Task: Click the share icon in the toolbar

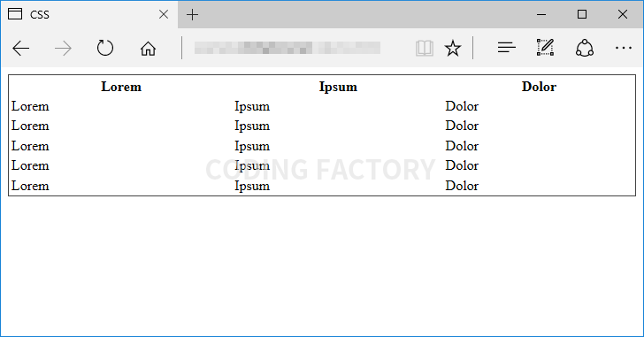Action: [585, 48]
